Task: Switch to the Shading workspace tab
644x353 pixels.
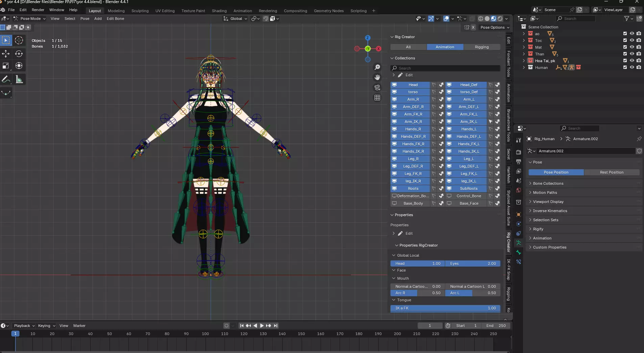Action: pos(219,11)
